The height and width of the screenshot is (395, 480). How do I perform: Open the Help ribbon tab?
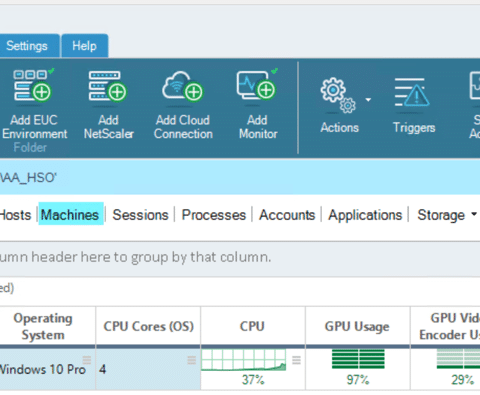coord(85,46)
